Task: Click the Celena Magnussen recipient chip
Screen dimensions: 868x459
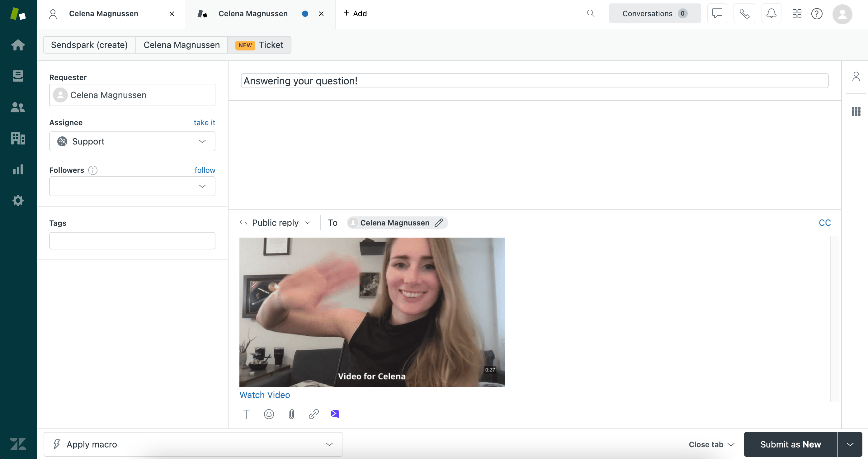Action: click(x=397, y=223)
